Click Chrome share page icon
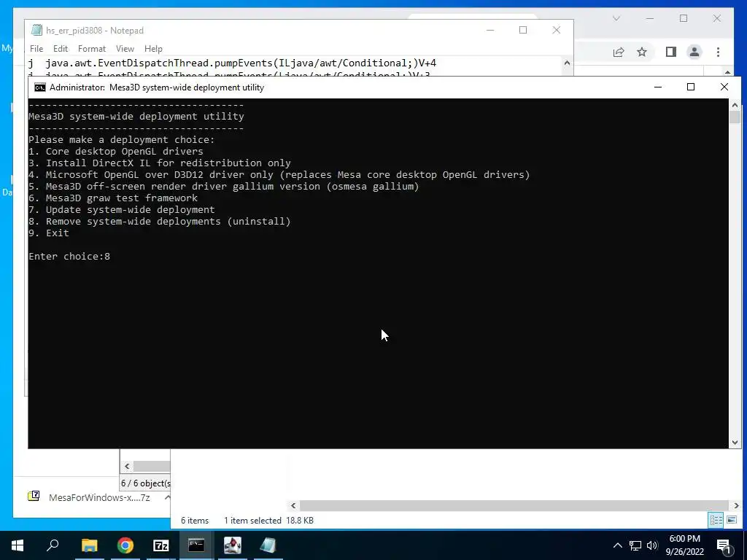 (619, 52)
